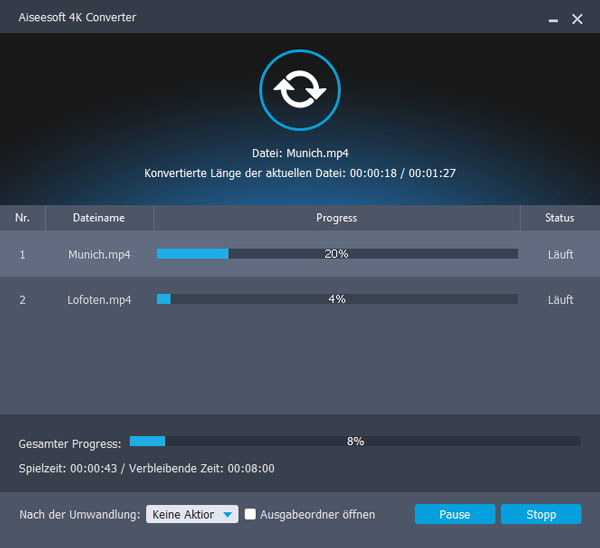Pause the running conversion
600x548 pixels.
pyautogui.click(x=455, y=514)
